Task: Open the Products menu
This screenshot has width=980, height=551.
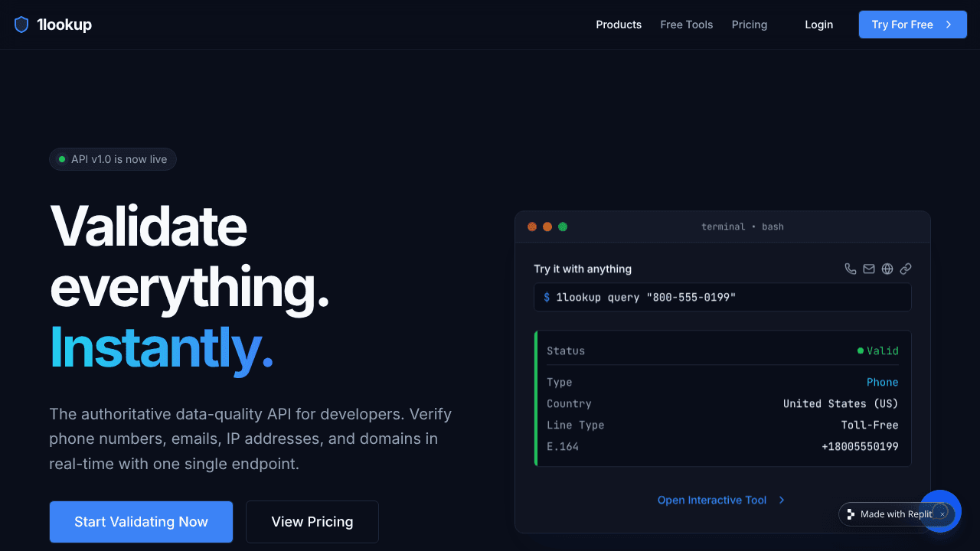Action: [x=619, y=24]
